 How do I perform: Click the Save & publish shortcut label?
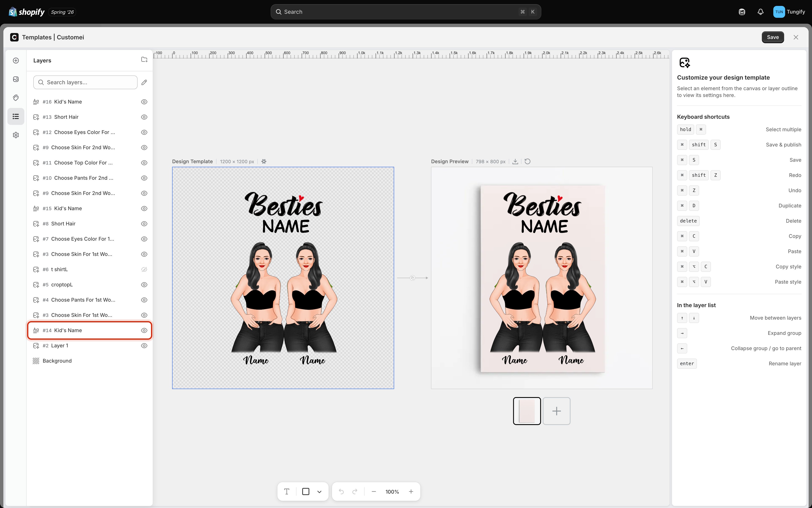[783, 145]
